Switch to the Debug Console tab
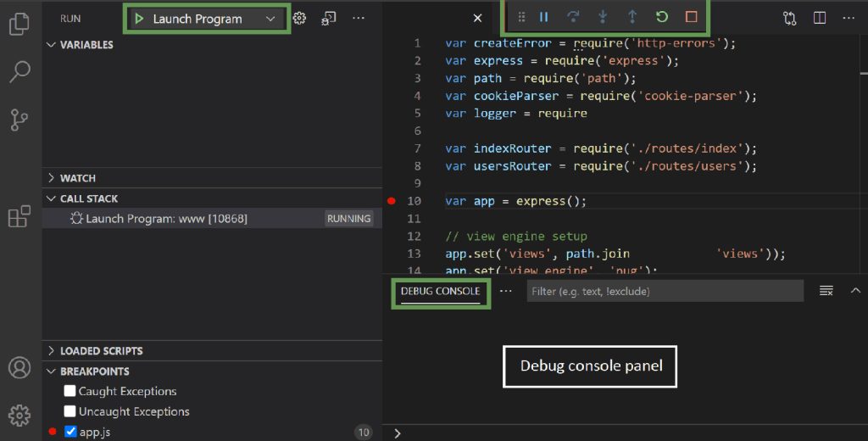Screen dimensions: 868x441 tap(440, 291)
